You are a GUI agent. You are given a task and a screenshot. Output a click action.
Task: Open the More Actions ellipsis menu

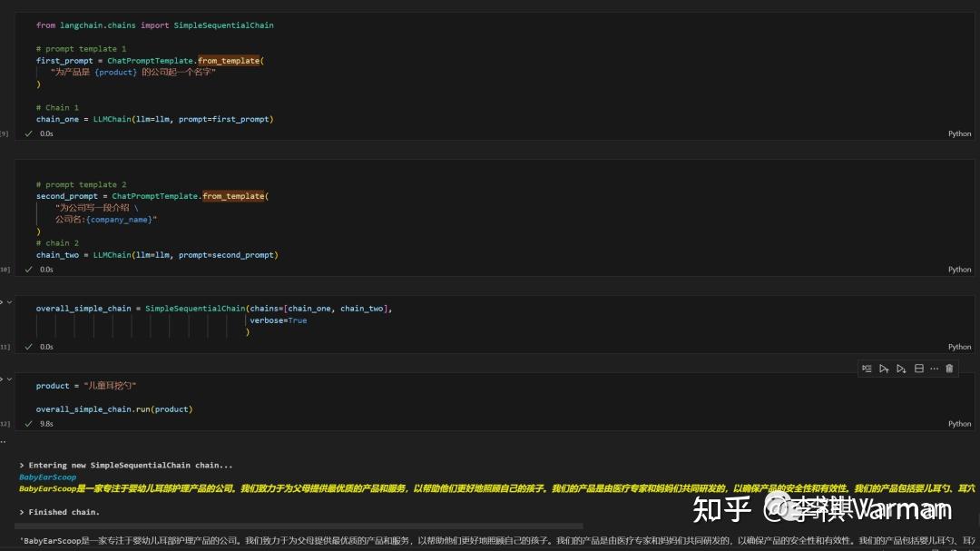point(933,368)
